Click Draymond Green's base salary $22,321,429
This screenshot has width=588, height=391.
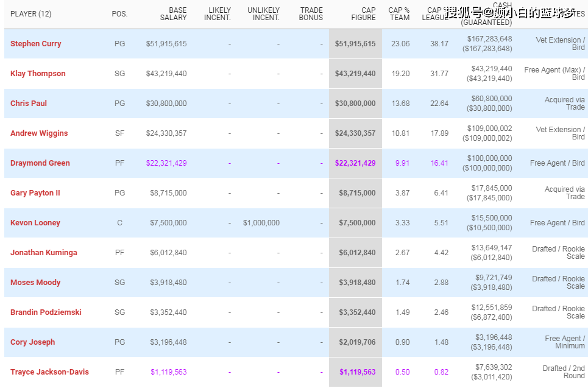pyautogui.click(x=166, y=163)
